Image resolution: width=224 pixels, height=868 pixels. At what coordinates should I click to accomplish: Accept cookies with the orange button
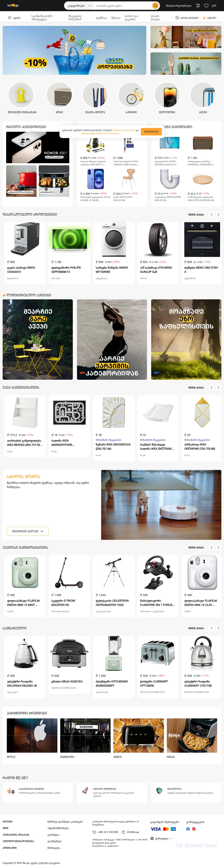[151, 132]
